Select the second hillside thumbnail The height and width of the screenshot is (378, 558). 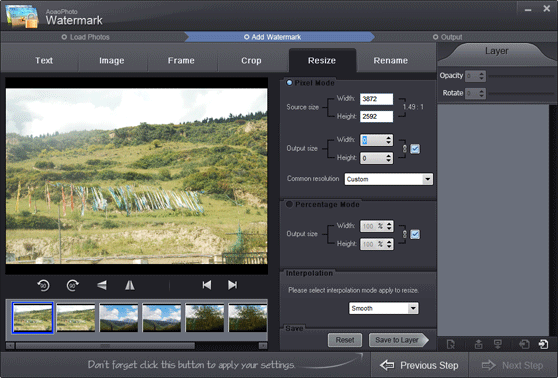tap(76, 318)
